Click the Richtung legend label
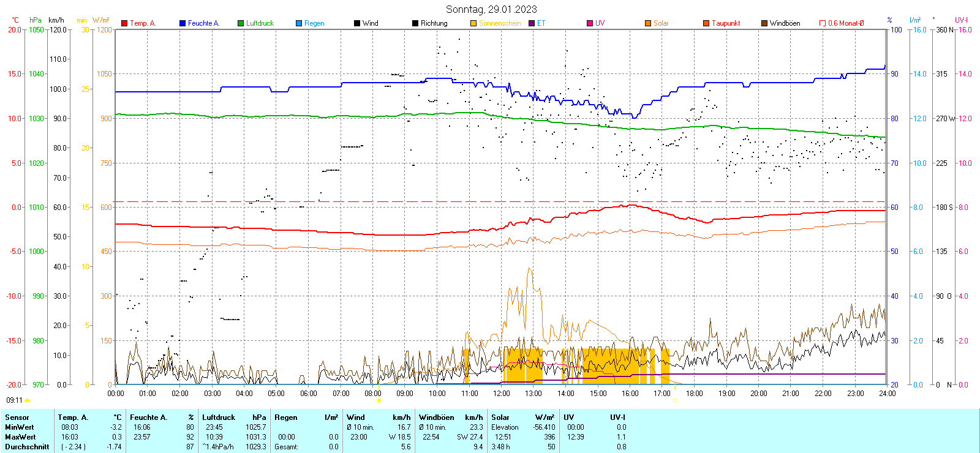 [434, 23]
